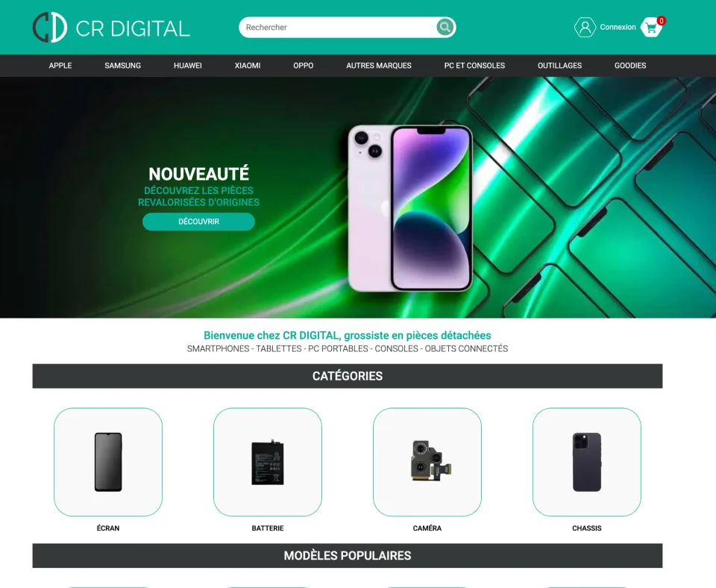This screenshot has height=588, width=716.
Task: Expand the Autres Marques navigation item
Action: (x=379, y=66)
